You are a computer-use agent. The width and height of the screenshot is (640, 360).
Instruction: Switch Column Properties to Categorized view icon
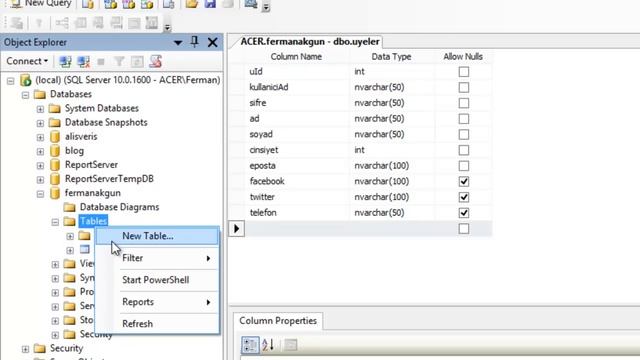pyautogui.click(x=250, y=345)
